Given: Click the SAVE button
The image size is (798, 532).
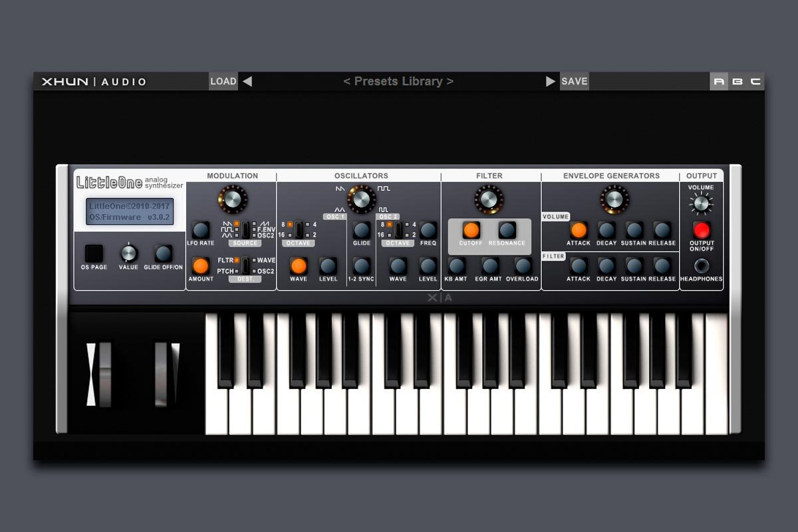Looking at the screenshot, I should pos(574,81).
